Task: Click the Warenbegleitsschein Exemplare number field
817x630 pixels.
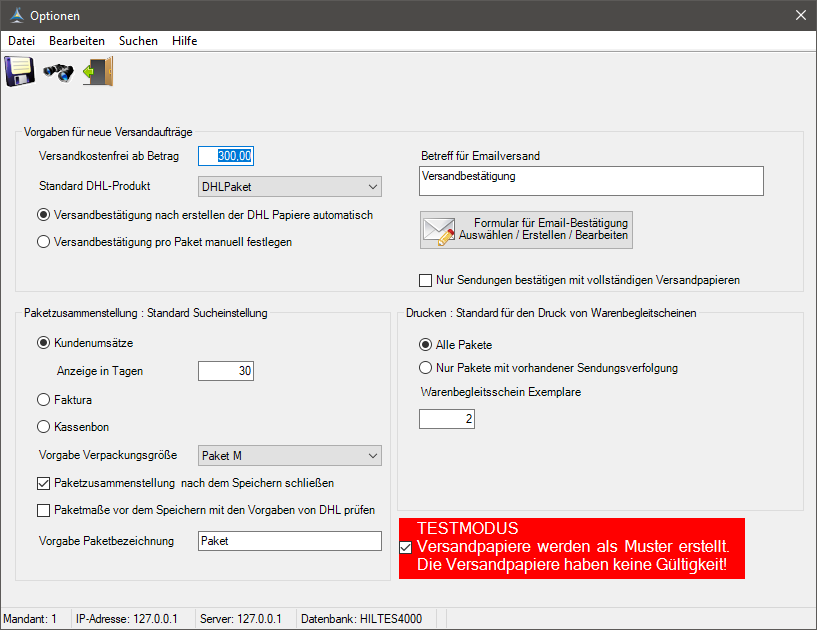Action: coord(446,418)
